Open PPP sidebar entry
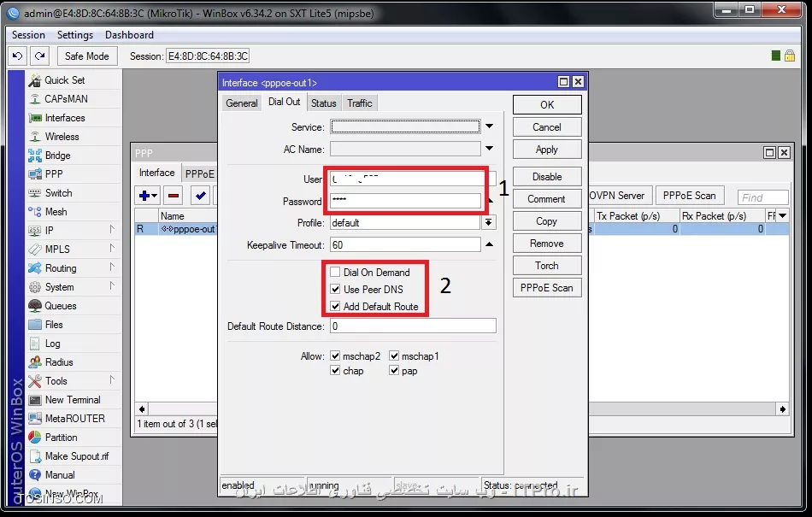 click(x=53, y=174)
